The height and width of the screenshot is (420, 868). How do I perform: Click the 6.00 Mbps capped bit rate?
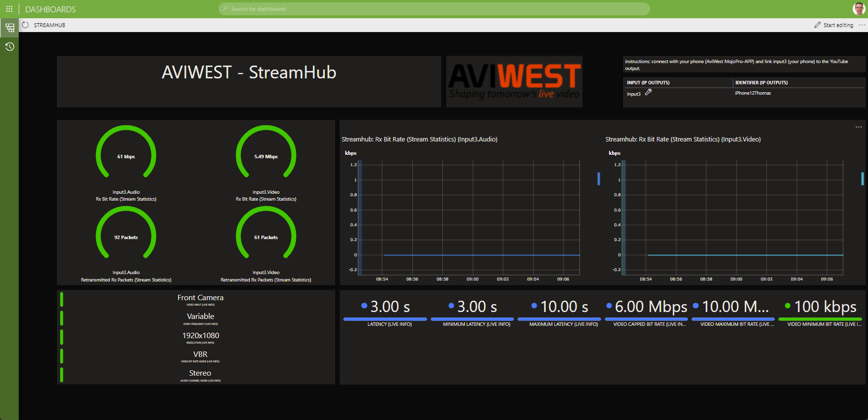click(x=651, y=307)
